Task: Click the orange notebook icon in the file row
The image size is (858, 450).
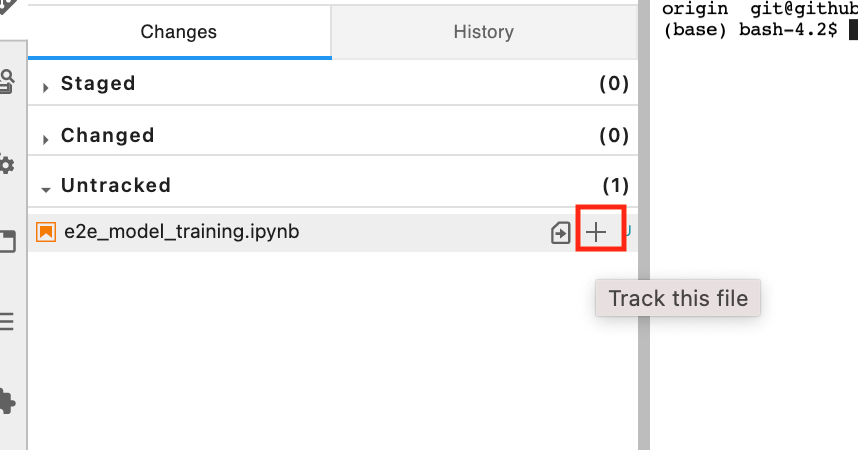Action: click(x=46, y=232)
